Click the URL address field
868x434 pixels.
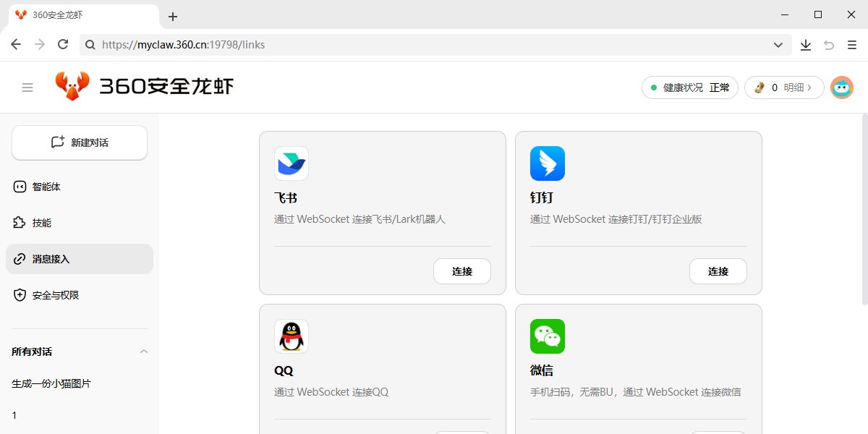[x=434, y=45]
